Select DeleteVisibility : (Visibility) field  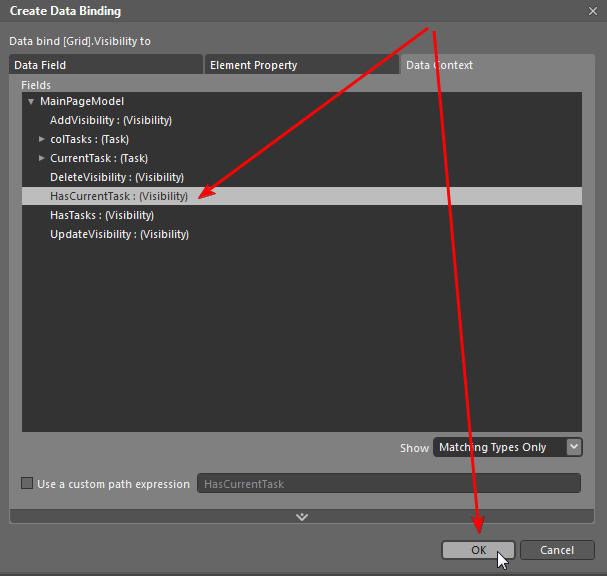tap(117, 177)
